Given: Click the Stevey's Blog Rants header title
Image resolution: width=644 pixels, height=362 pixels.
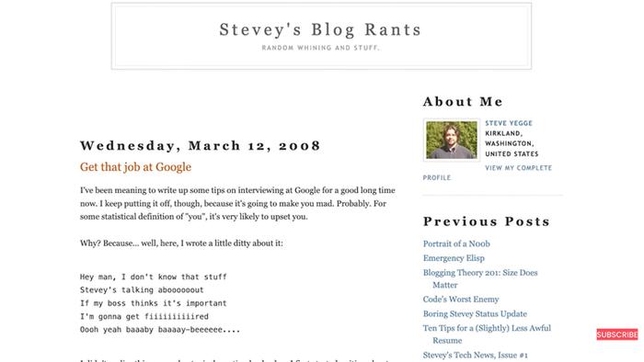Looking at the screenshot, I should (x=320, y=29).
